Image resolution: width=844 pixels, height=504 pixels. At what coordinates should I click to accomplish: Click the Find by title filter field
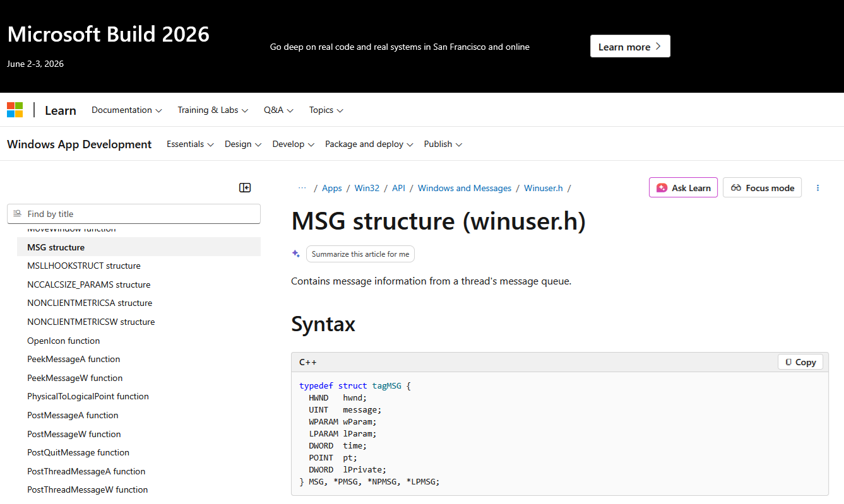134,214
